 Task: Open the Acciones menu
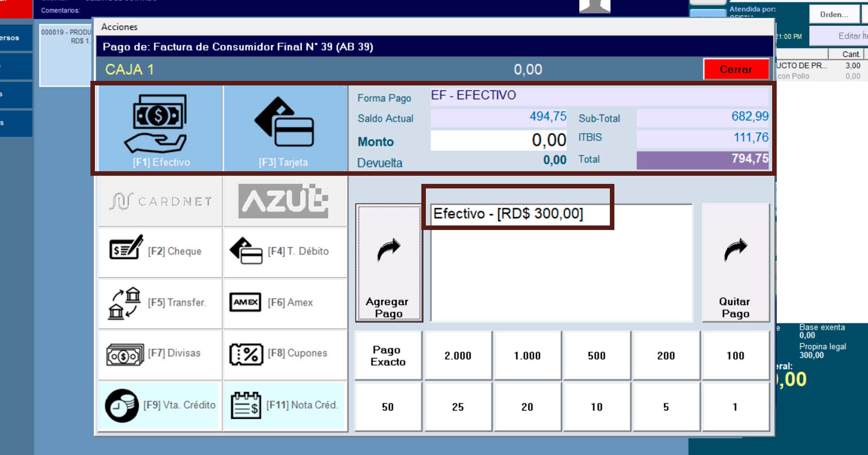click(x=119, y=27)
